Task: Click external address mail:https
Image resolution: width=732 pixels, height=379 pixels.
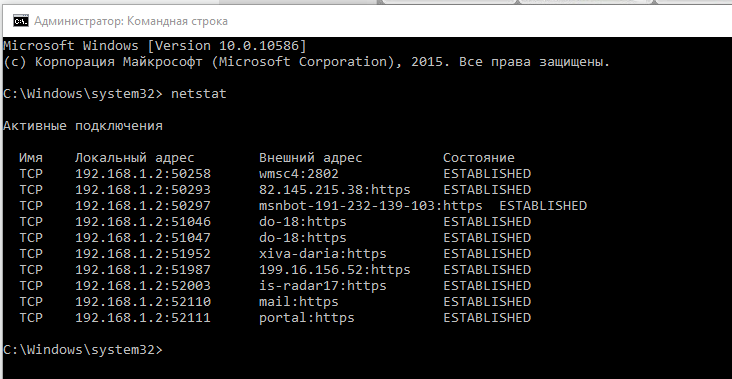Action: tap(299, 302)
